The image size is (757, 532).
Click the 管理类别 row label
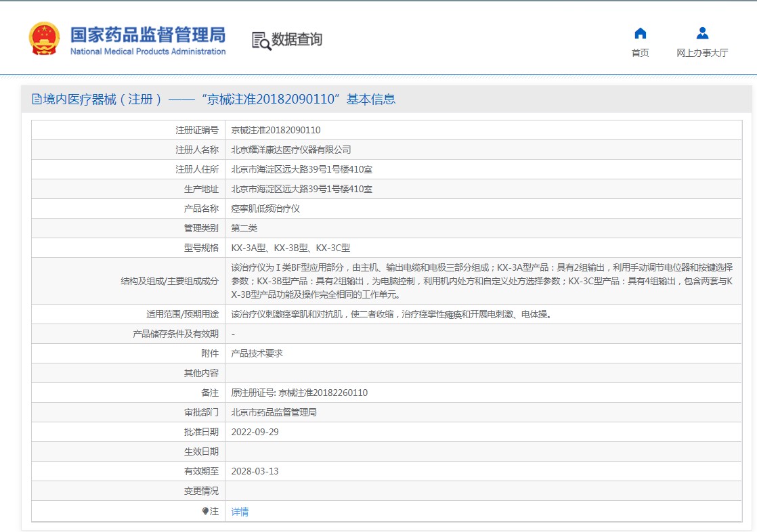201,228
